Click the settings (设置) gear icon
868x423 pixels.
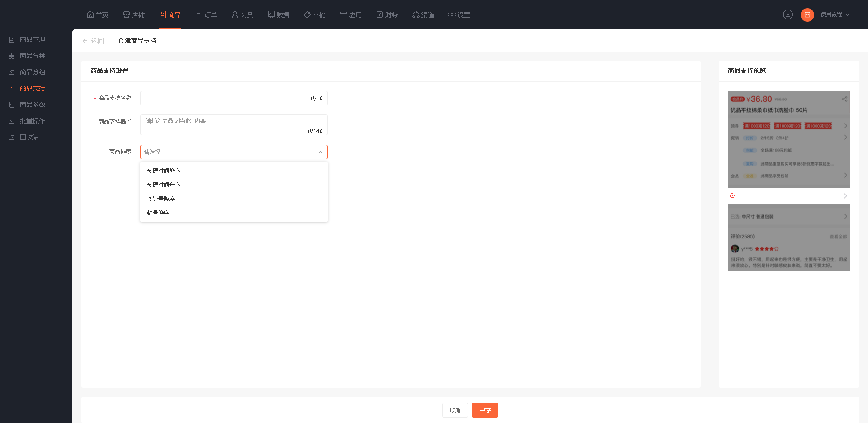[452, 14]
